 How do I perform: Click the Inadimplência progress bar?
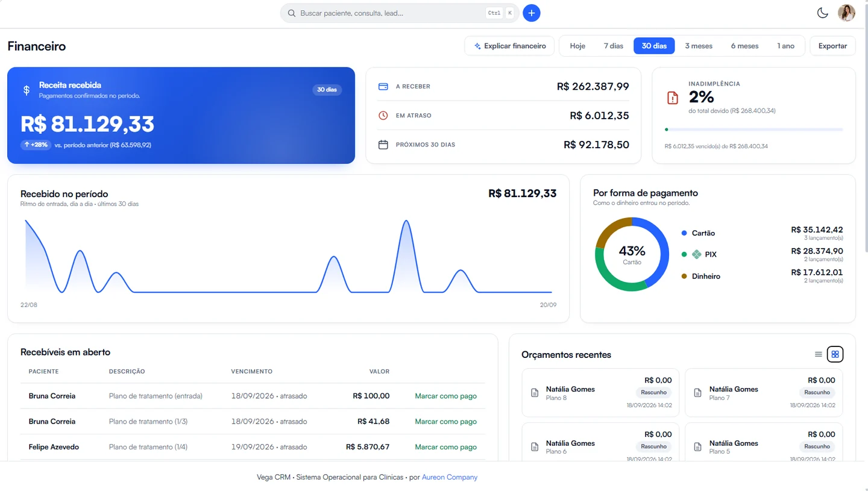[x=753, y=130]
